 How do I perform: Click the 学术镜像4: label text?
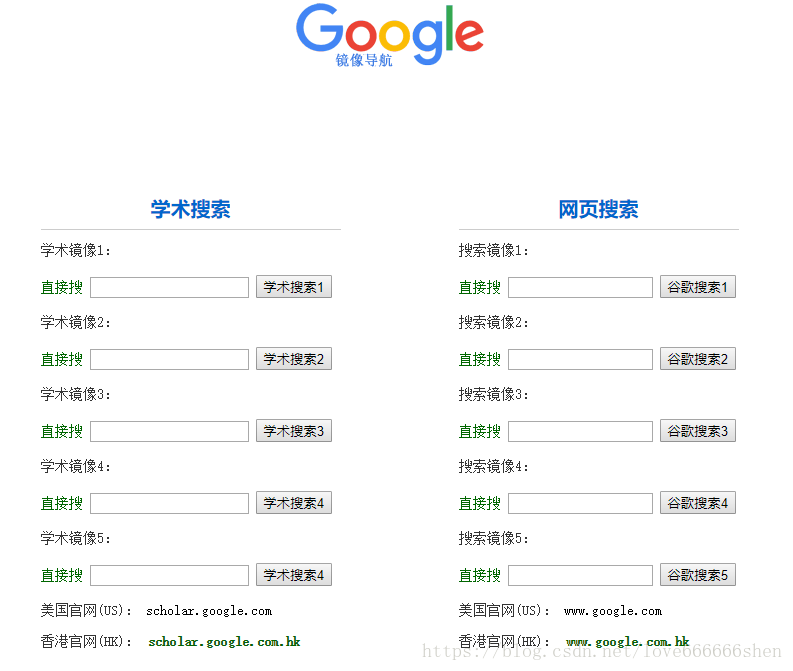pyautogui.click(x=75, y=466)
